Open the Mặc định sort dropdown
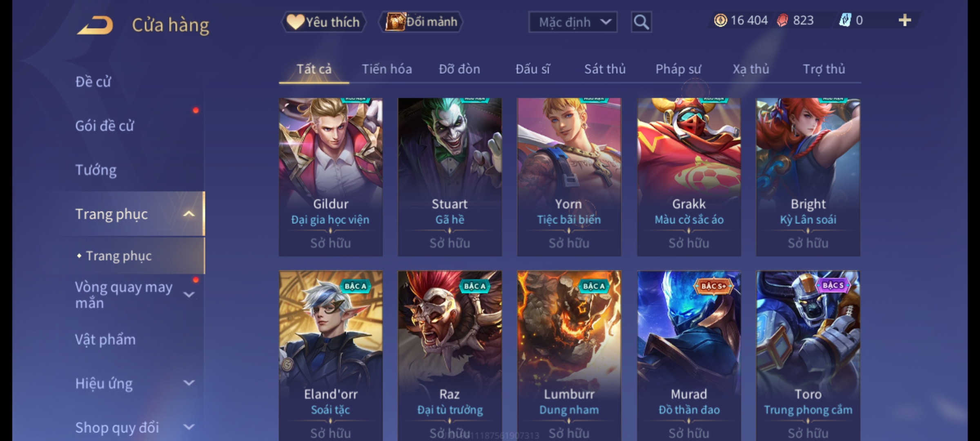980x441 pixels. click(573, 22)
